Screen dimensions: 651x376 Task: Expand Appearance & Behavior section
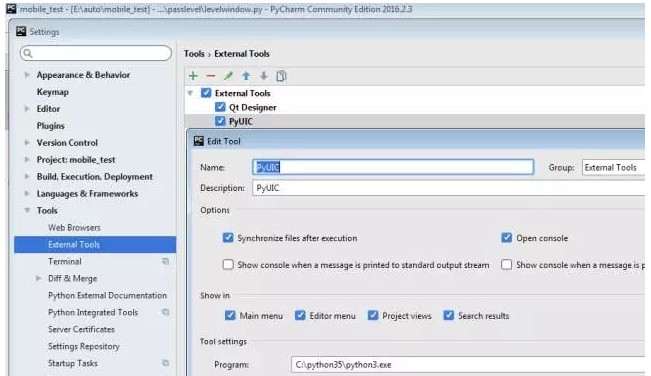click(27, 75)
